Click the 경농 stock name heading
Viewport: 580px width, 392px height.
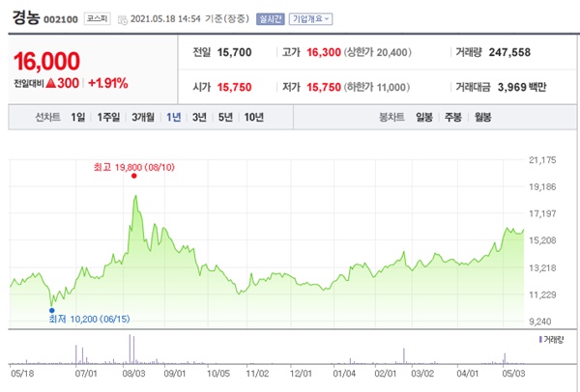pos(26,17)
